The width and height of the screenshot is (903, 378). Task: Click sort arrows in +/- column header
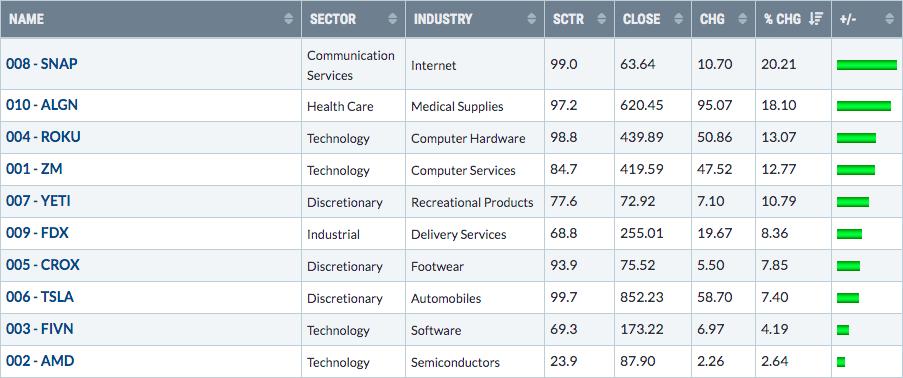click(x=891, y=18)
